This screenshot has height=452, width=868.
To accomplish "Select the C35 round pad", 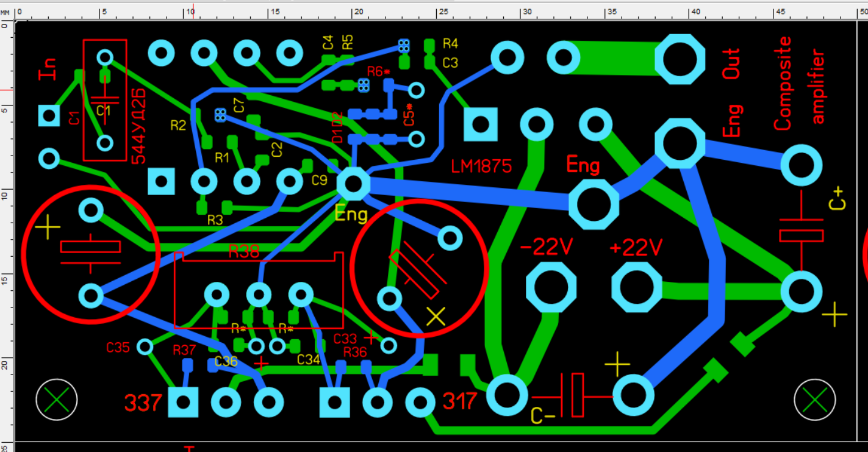I will pos(145,347).
